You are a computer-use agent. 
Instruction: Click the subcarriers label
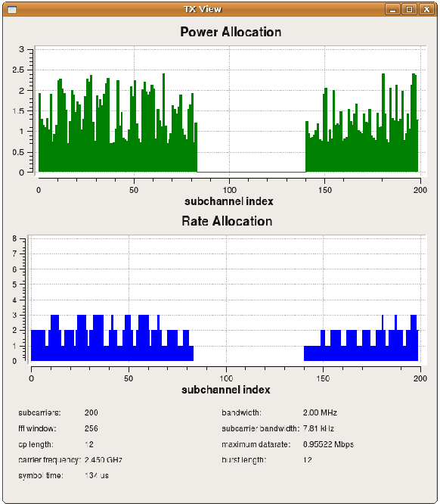click(x=39, y=412)
